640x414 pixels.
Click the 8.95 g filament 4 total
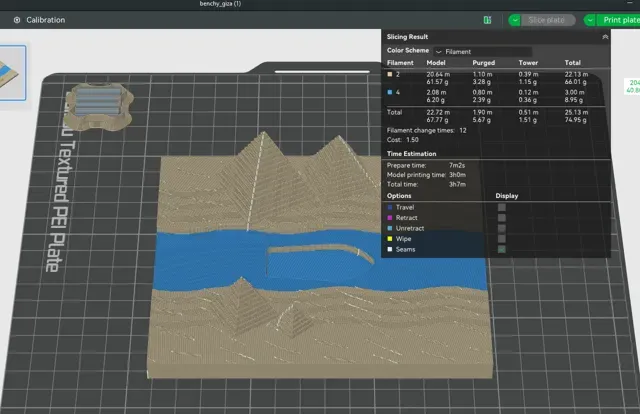coord(573,100)
